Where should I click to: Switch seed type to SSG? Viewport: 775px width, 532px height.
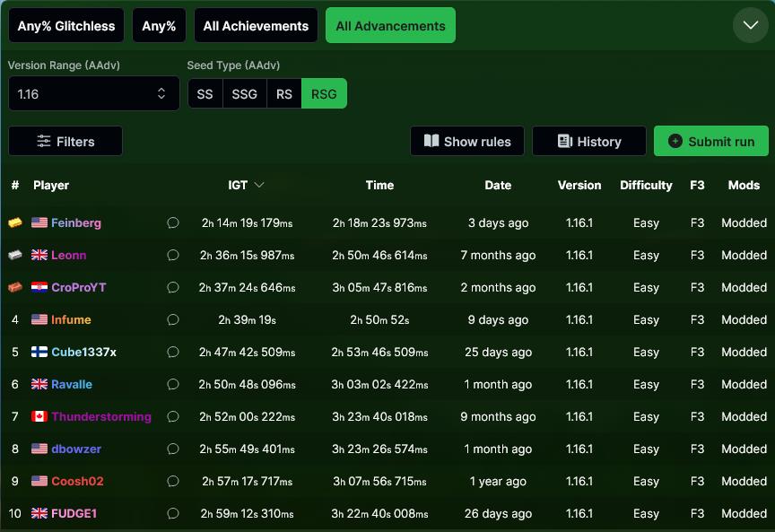[244, 94]
